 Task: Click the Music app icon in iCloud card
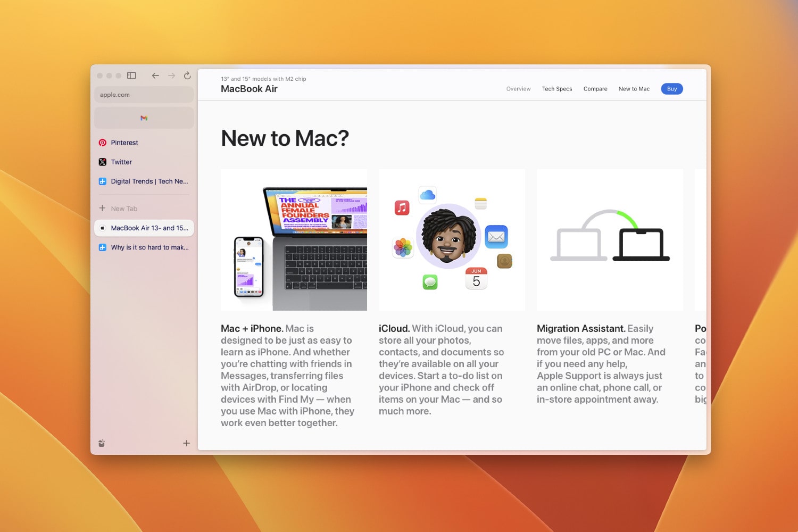[x=402, y=207]
